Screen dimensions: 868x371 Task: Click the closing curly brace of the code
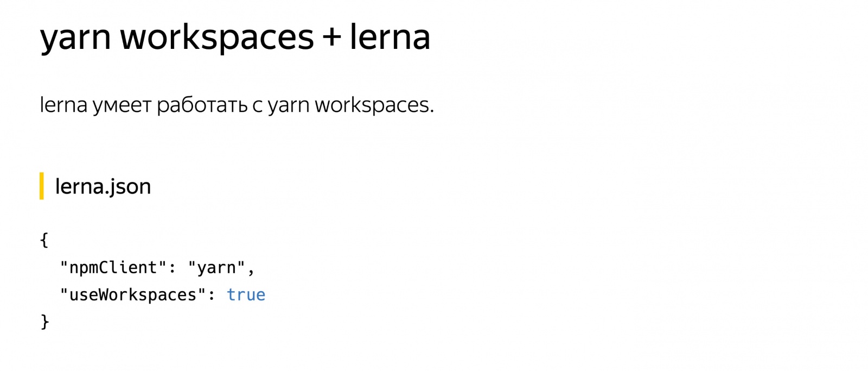click(44, 322)
